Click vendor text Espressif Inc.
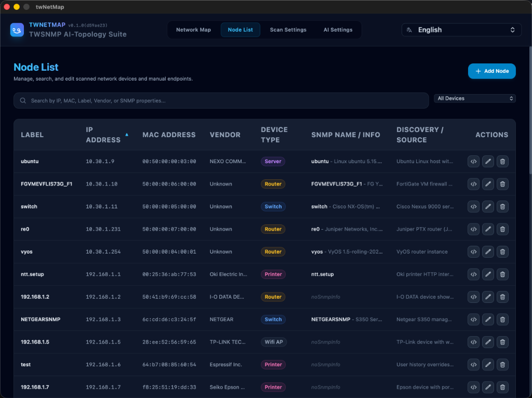This screenshot has height=398, width=532. 225,365
